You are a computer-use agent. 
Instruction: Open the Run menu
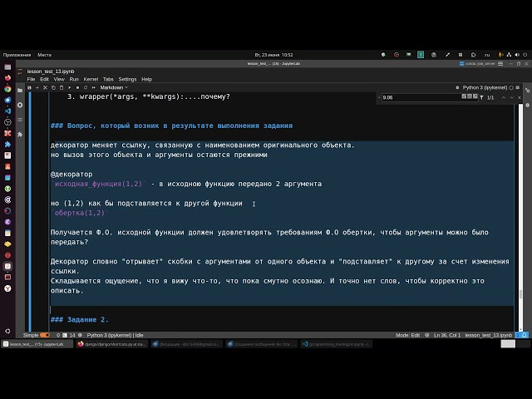click(x=74, y=79)
